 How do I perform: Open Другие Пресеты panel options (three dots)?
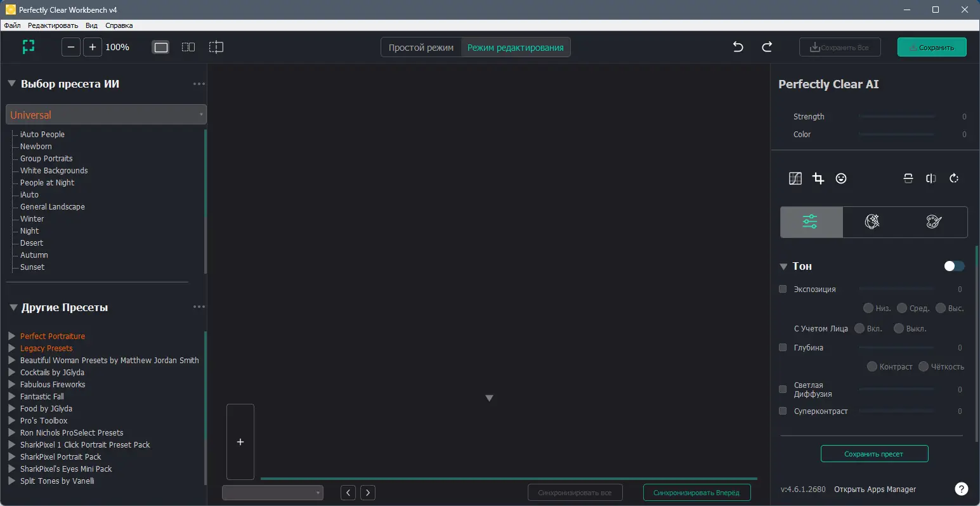point(199,307)
